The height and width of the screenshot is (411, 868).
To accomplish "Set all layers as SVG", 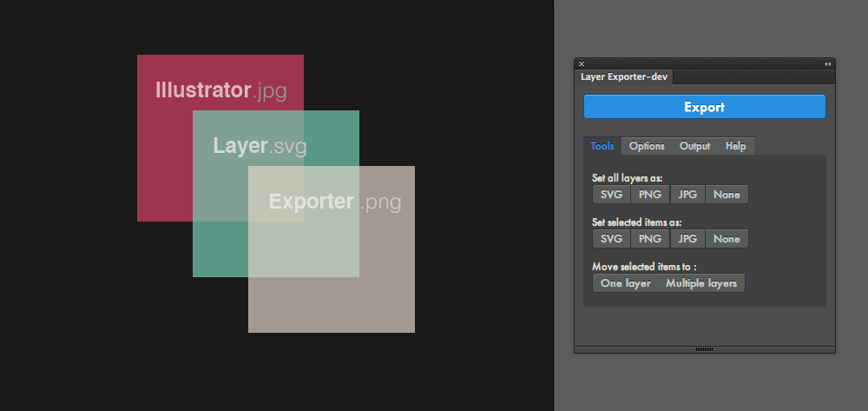I will [x=612, y=195].
